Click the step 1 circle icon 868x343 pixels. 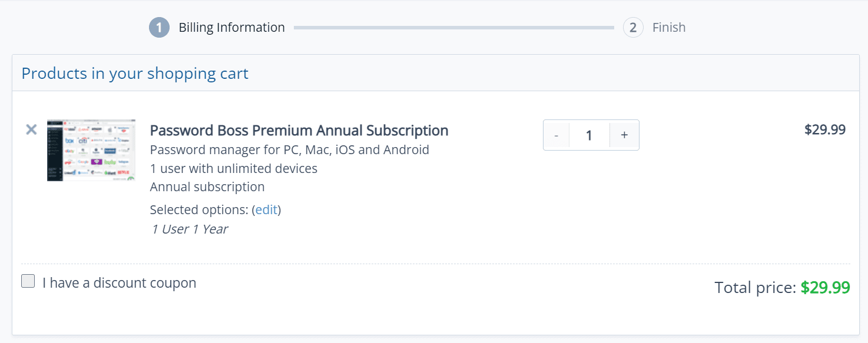click(x=159, y=28)
